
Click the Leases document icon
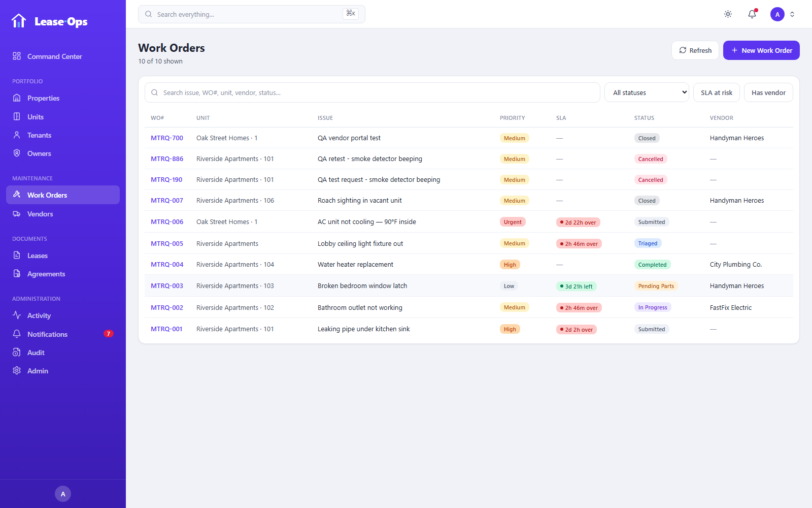pyautogui.click(x=17, y=255)
